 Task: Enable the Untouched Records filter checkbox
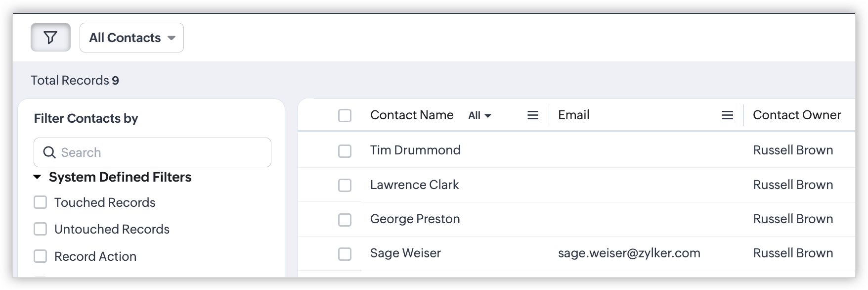[x=40, y=229]
